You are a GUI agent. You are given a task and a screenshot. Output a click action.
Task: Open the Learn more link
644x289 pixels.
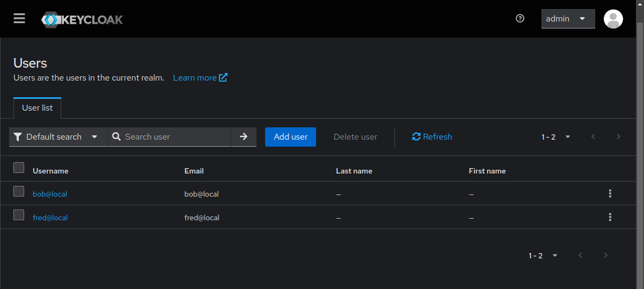pos(200,78)
